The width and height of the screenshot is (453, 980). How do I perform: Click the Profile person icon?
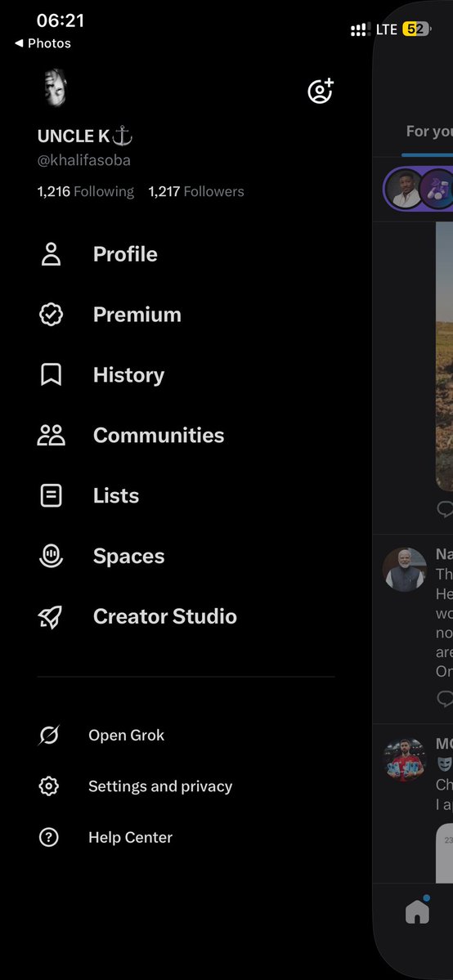[52, 254]
